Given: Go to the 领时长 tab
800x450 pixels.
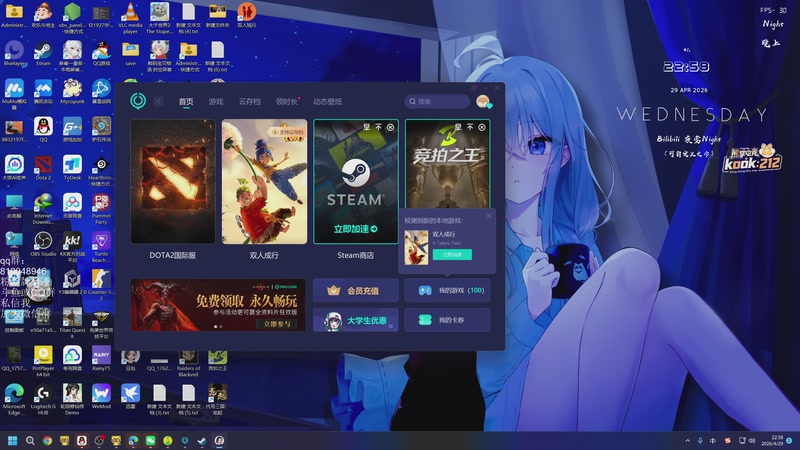Looking at the screenshot, I should (287, 102).
